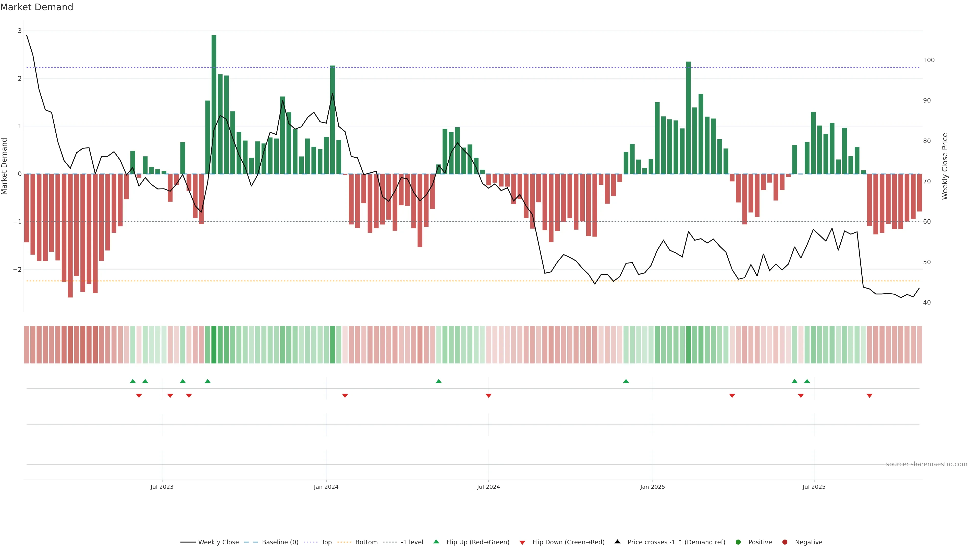Click the source: sharemaestro.com text
This screenshot has height=551, width=980.
coord(926,464)
